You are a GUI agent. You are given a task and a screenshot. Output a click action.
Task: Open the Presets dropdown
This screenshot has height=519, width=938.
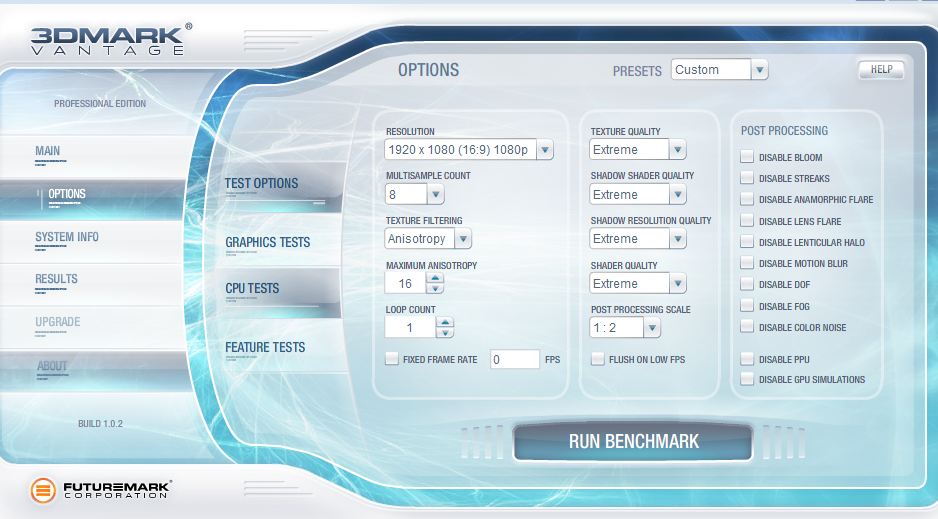point(759,70)
